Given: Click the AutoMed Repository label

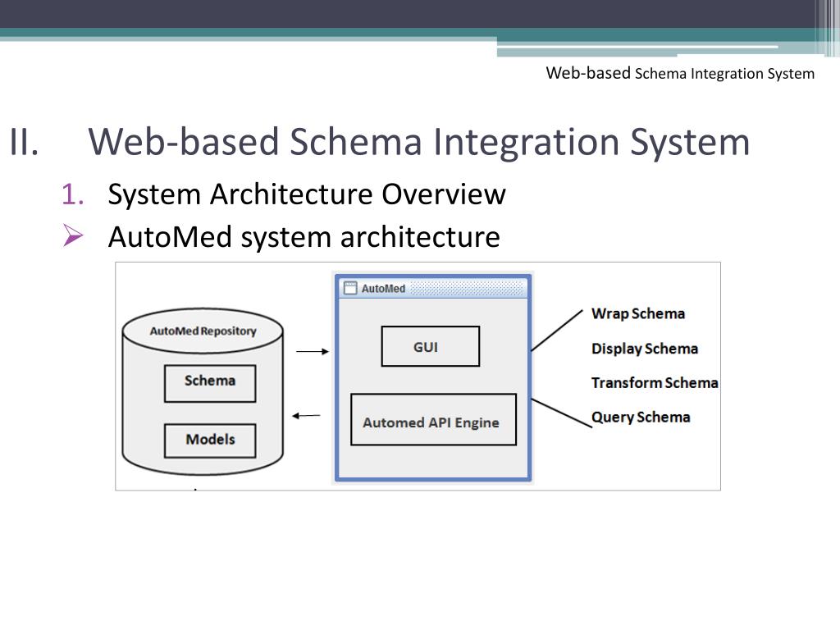Looking at the screenshot, I should click(x=203, y=331).
